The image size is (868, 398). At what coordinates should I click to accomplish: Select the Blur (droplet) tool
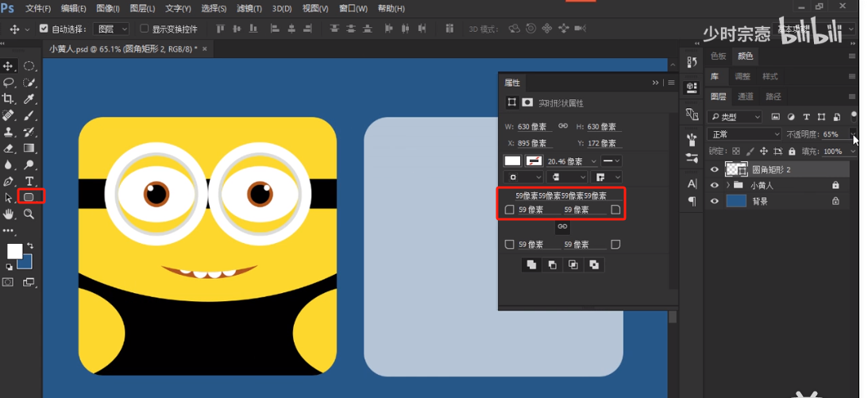coord(8,164)
